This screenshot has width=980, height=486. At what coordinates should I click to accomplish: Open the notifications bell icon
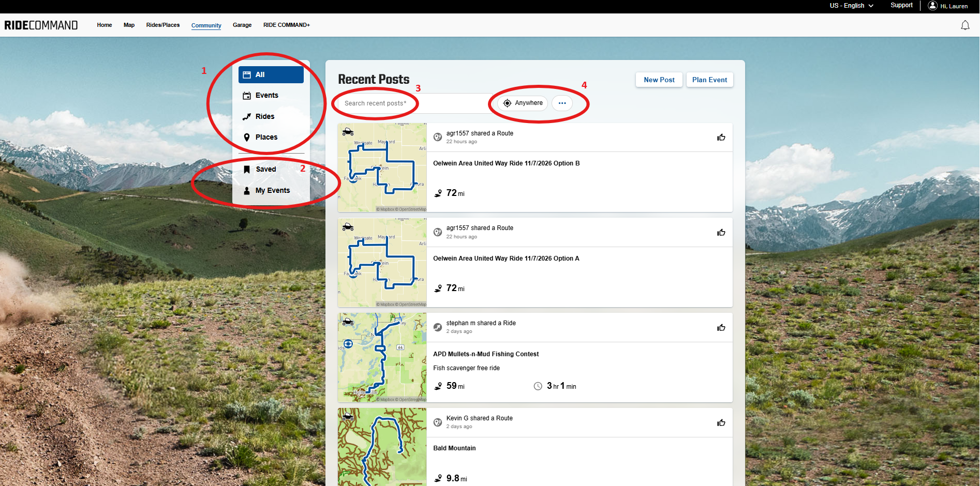click(965, 25)
